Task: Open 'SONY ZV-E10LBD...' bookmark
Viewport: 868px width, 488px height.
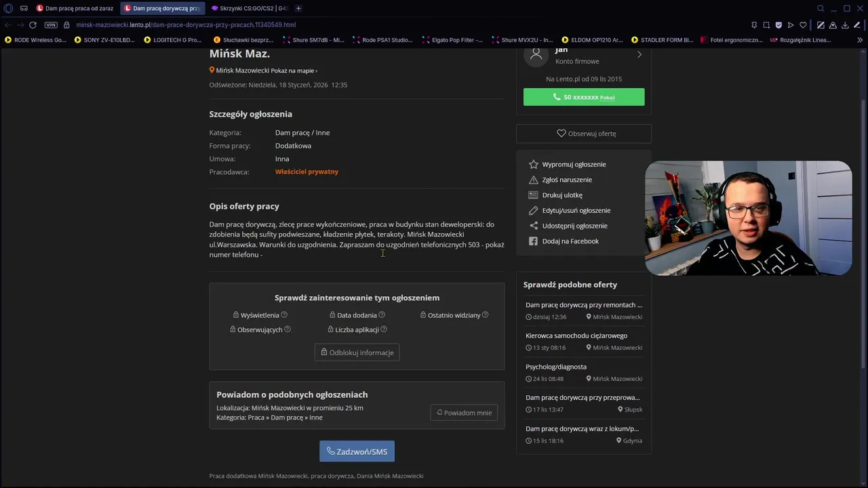Action: (x=104, y=40)
